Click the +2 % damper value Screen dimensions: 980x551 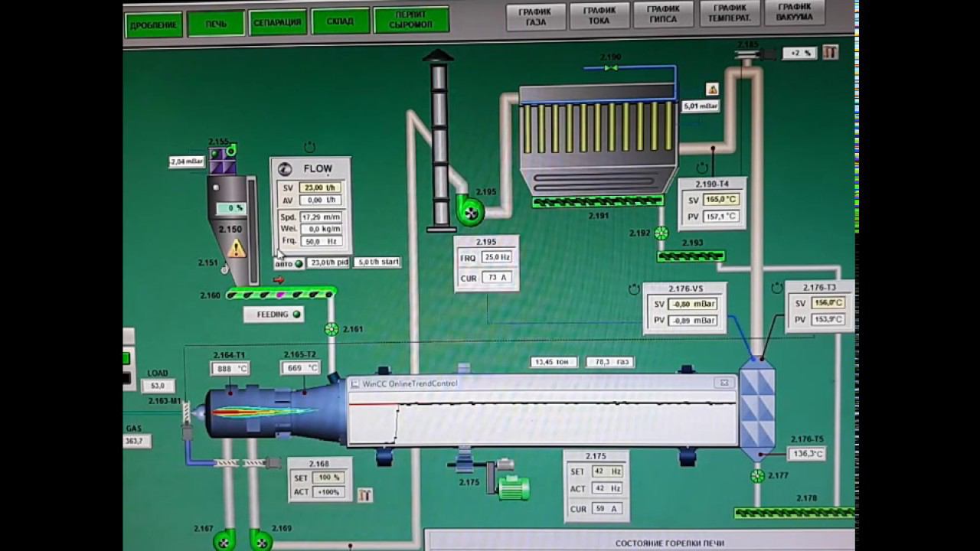coord(800,53)
